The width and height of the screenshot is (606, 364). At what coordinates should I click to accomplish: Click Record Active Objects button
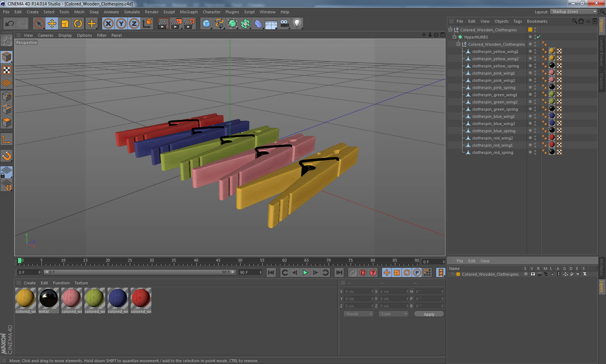coord(353,272)
